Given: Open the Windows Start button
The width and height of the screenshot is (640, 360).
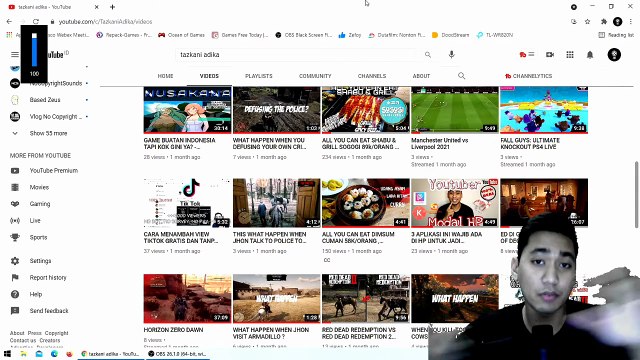Looking at the screenshot, I should click(7, 354).
